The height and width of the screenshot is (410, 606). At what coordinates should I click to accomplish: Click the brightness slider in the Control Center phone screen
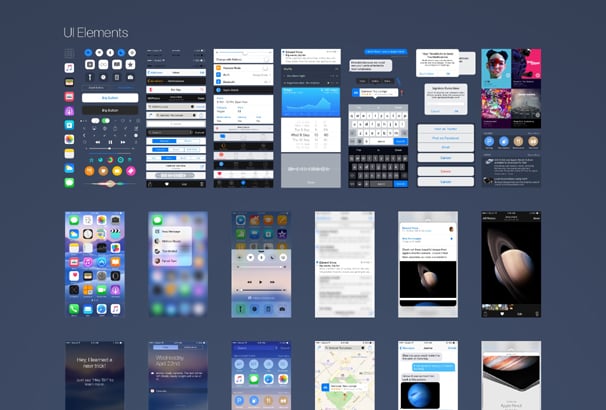(261, 267)
